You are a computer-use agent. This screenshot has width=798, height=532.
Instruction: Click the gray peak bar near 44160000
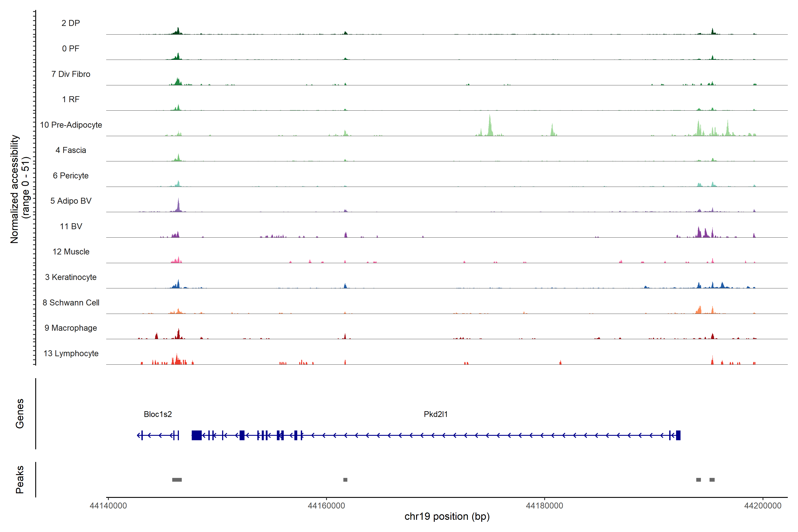tap(345, 480)
